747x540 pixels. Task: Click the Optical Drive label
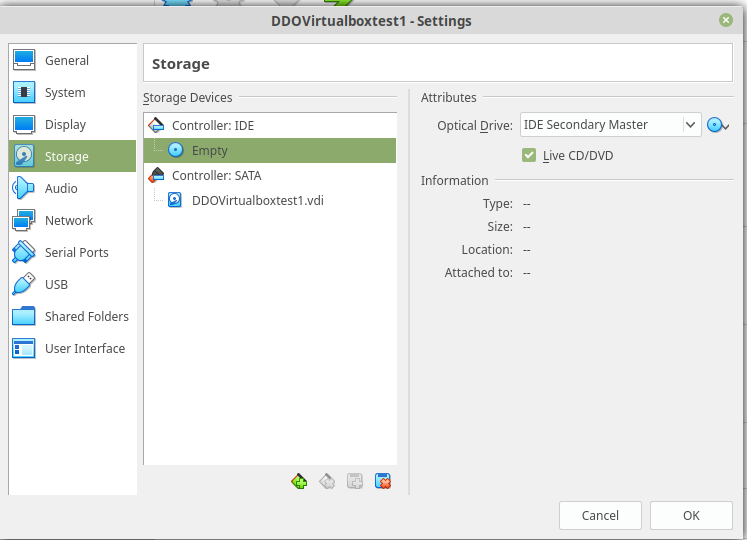(475, 125)
